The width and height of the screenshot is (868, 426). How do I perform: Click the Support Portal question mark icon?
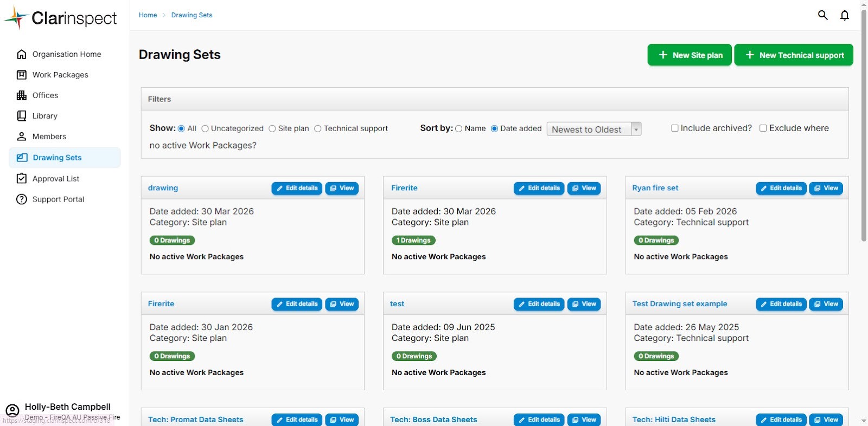click(22, 199)
